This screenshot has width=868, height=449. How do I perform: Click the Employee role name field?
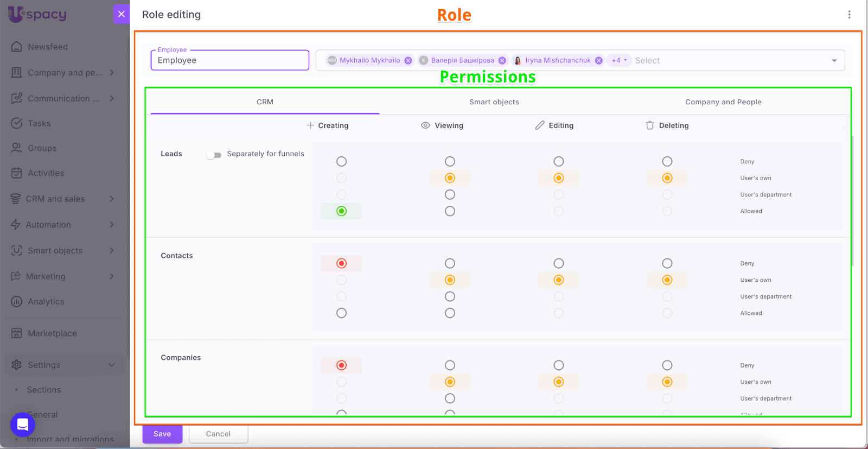[x=230, y=61]
